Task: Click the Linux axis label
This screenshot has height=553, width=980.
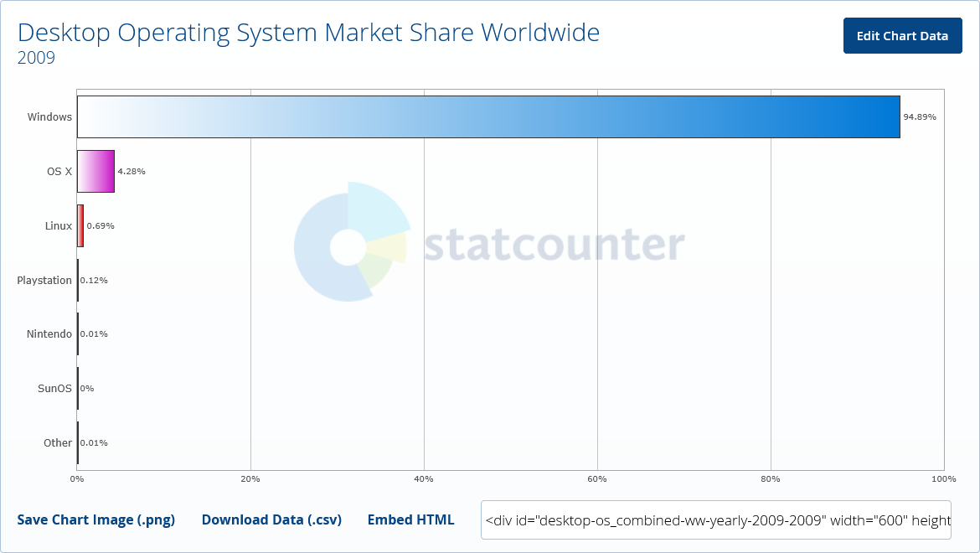Action: pyautogui.click(x=58, y=225)
